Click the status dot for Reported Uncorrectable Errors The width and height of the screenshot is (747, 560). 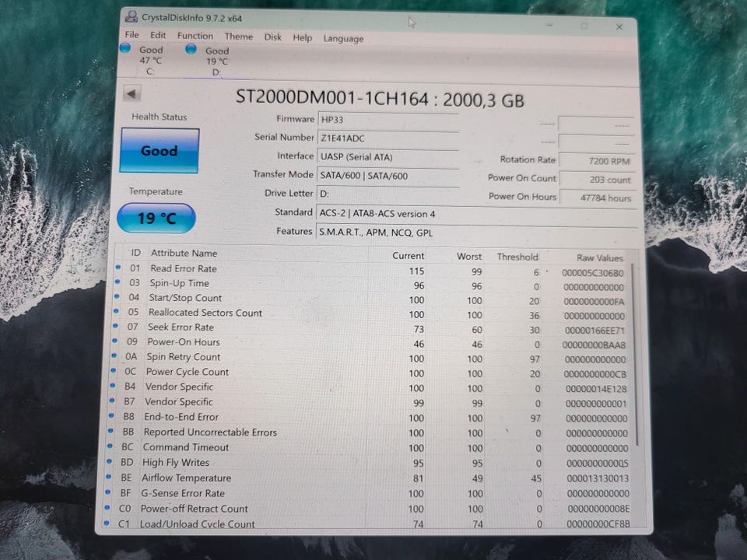(x=110, y=430)
